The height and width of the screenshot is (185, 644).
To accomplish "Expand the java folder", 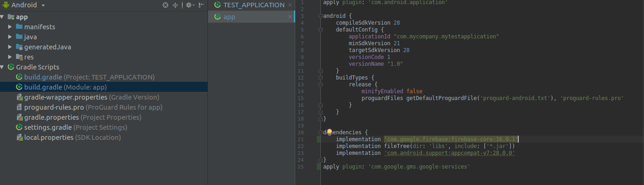I will [11, 37].
